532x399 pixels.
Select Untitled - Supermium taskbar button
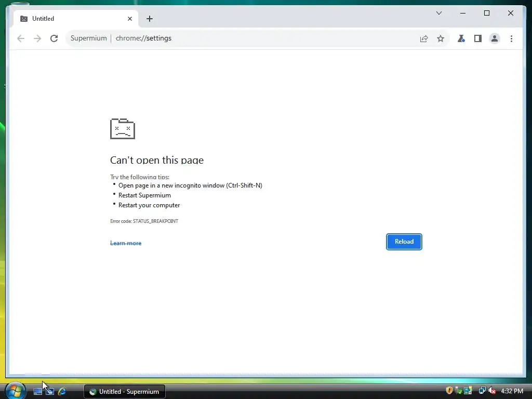(125, 392)
